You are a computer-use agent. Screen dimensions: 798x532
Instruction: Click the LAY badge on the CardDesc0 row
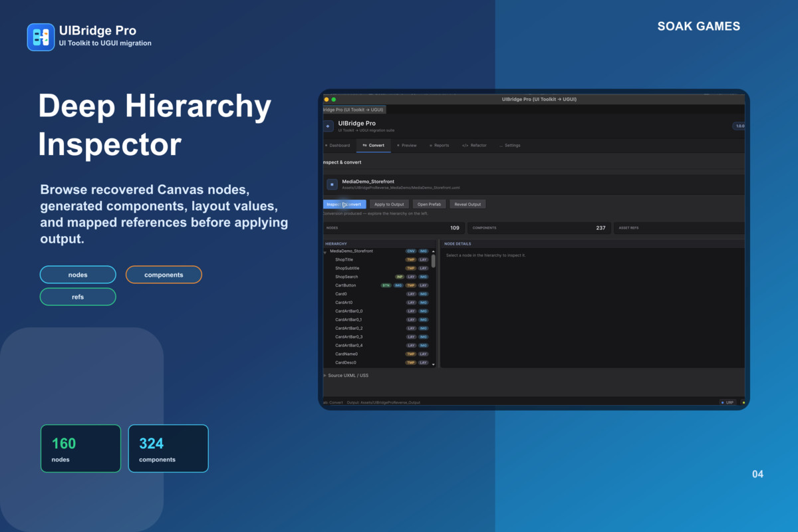(424, 363)
